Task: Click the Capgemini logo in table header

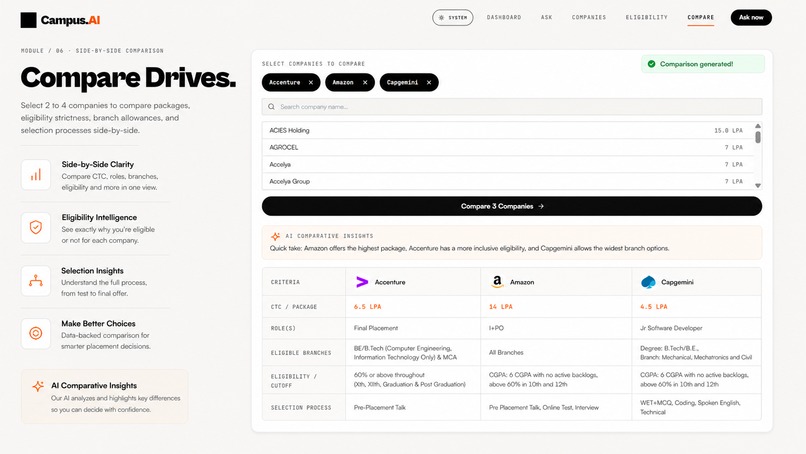Action: (648, 282)
